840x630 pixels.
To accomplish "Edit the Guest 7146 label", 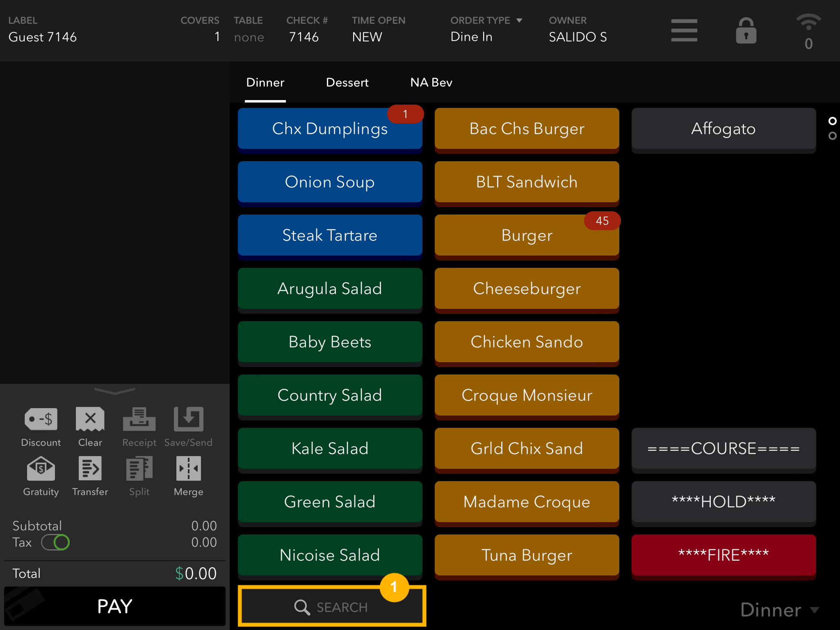I will (x=43, y=37).
